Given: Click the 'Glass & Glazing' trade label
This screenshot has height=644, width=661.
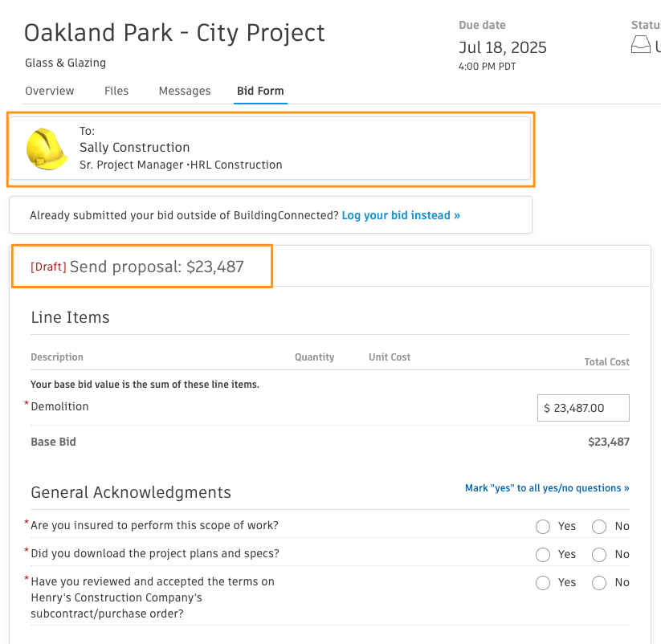Looking at the screenshot, I should 65,63.
